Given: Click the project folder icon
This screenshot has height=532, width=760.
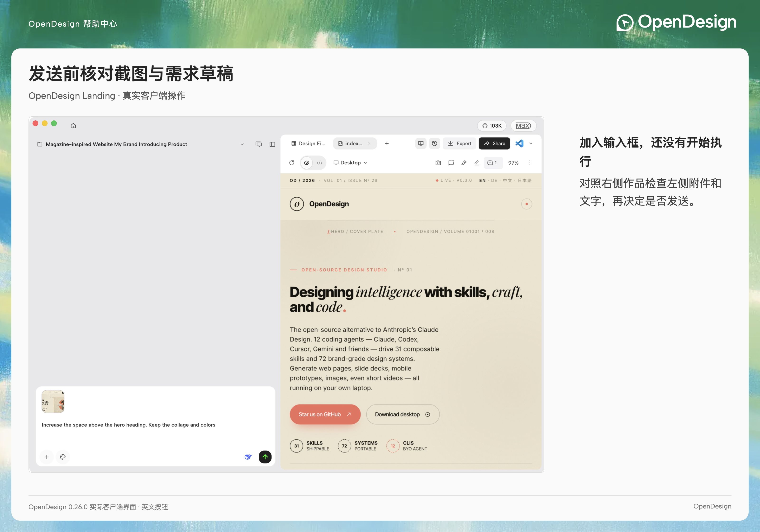Looking at the screenshot, I should pos(40,144).
